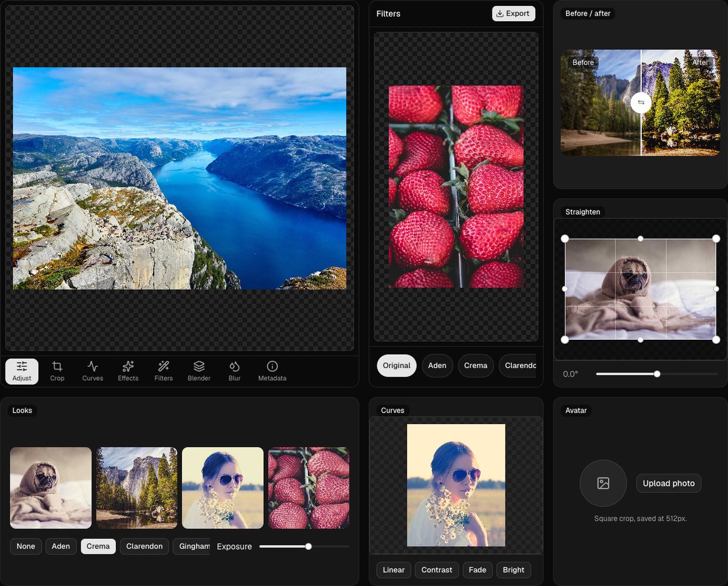Viewport: 728px width, 586px height.
Task: Click the '0.0°' angle value
Action: [570, 374]
